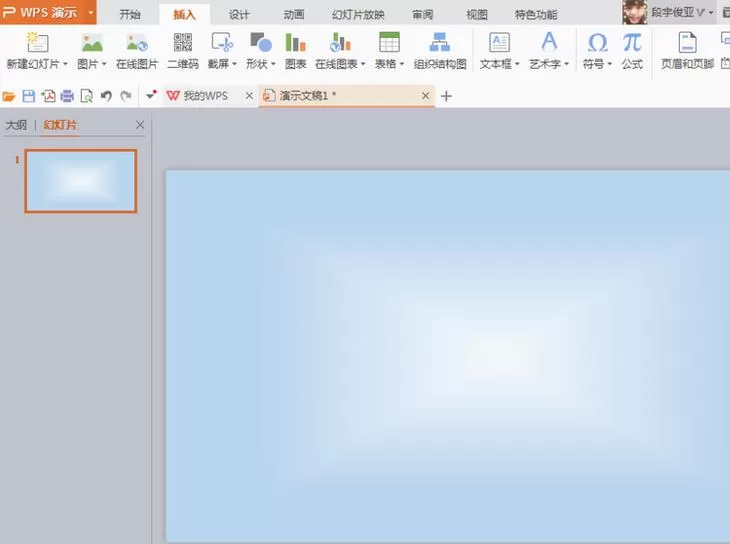Undo the last action

point(106,96)
